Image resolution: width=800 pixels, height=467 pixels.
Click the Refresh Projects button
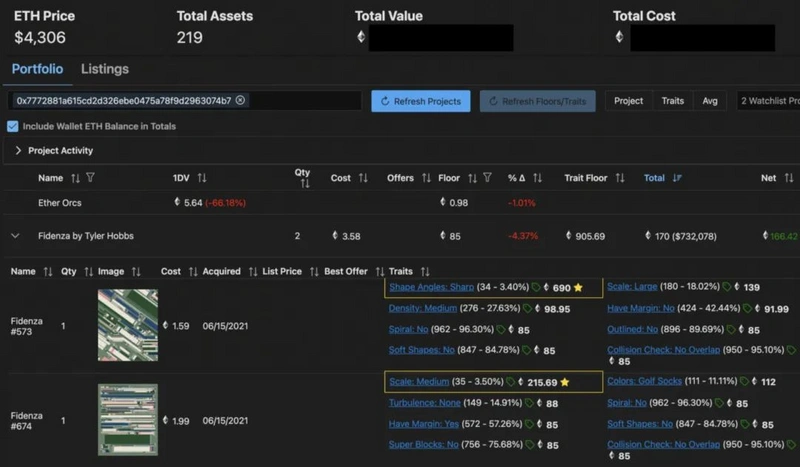pyautogui.click(x=421, y=101)
